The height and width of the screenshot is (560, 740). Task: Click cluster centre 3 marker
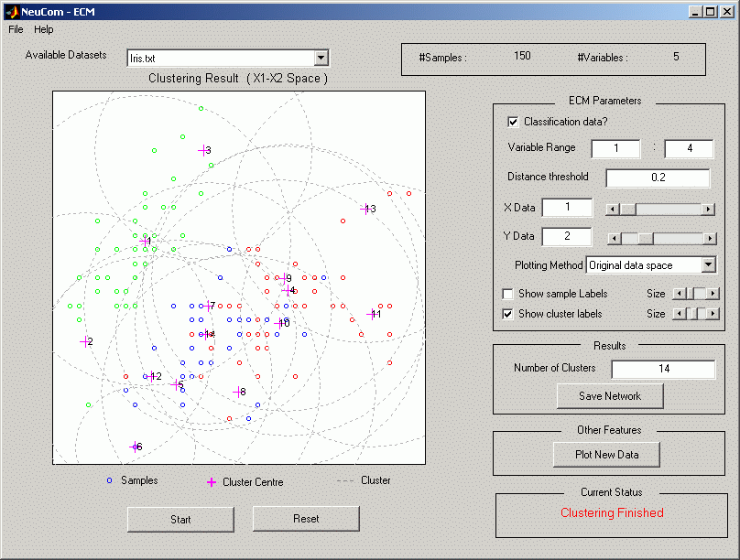(203, 150)
